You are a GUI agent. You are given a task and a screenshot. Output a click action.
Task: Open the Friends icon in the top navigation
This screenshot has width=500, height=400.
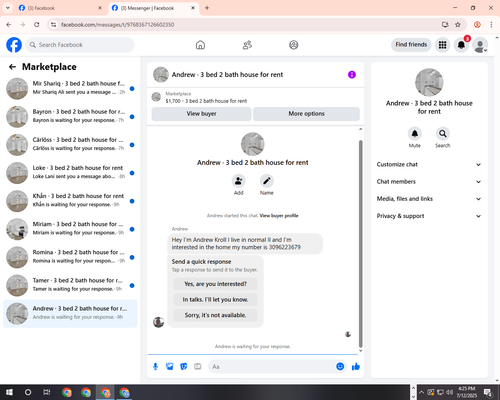247,45
